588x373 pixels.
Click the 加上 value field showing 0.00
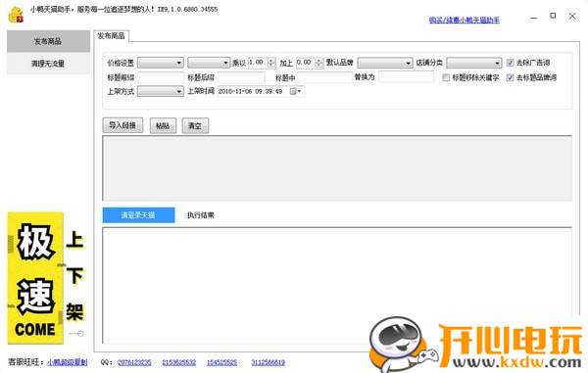point(306,63)
